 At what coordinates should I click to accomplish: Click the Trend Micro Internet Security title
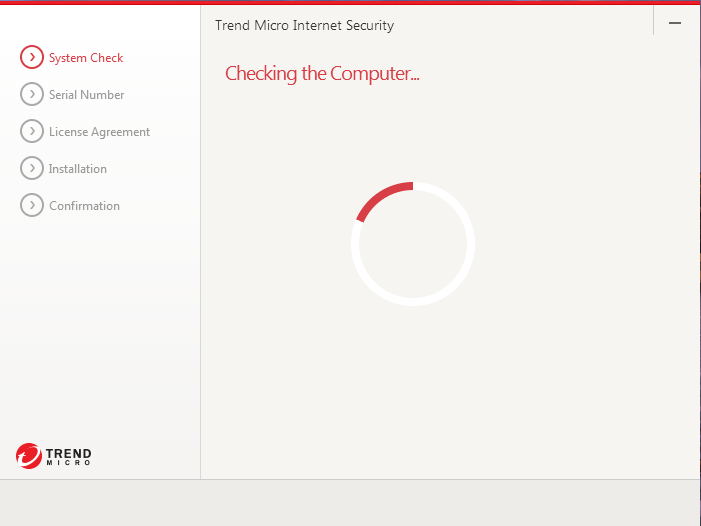click(x=304, y=25)
